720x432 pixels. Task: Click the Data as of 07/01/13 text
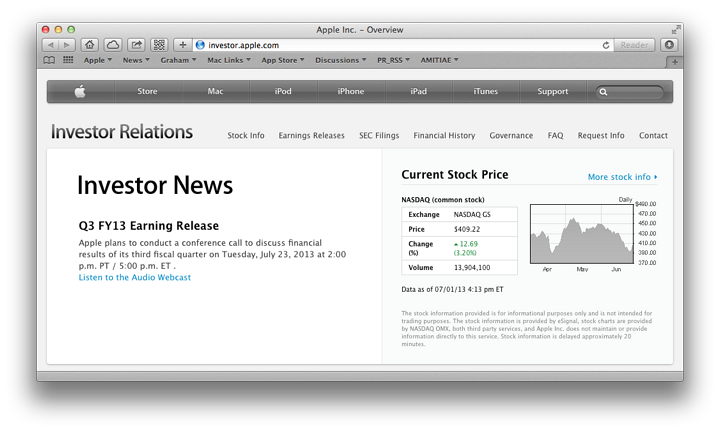tap(452, 289)
